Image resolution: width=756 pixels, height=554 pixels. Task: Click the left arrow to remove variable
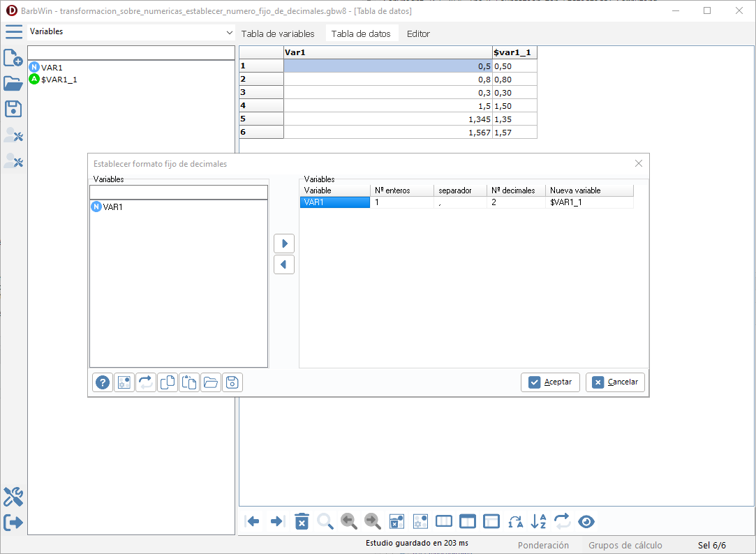pos(284,264)
